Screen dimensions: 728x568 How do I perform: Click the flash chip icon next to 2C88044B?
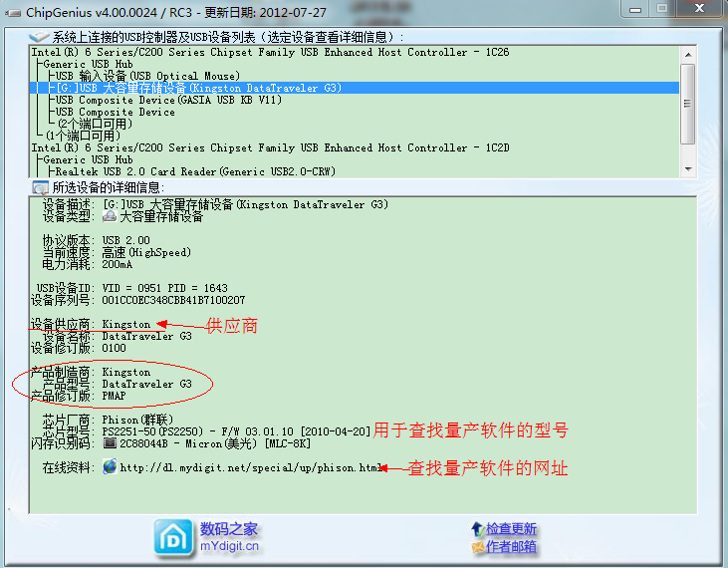[110, 443]
